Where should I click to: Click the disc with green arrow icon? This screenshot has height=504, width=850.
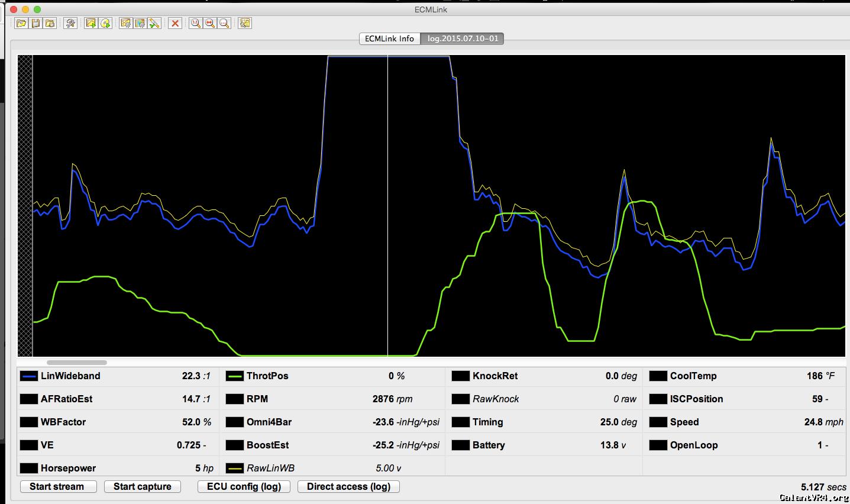click(105, 23)
